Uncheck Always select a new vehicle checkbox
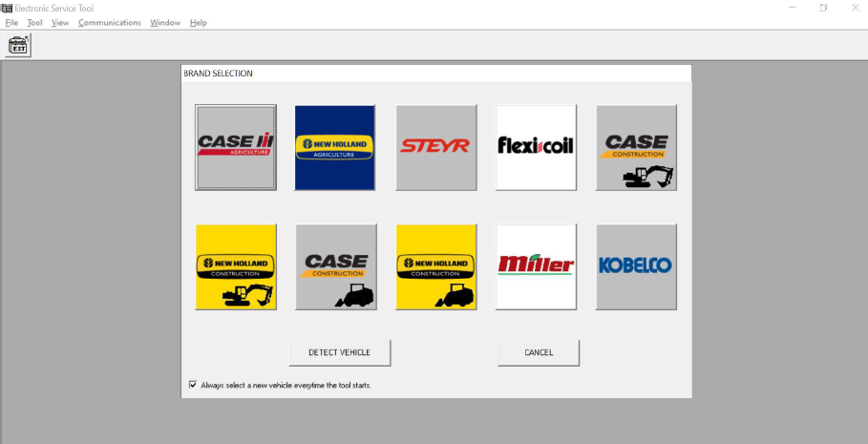Screen dimensions: 868x444 (x=193, y=384)
